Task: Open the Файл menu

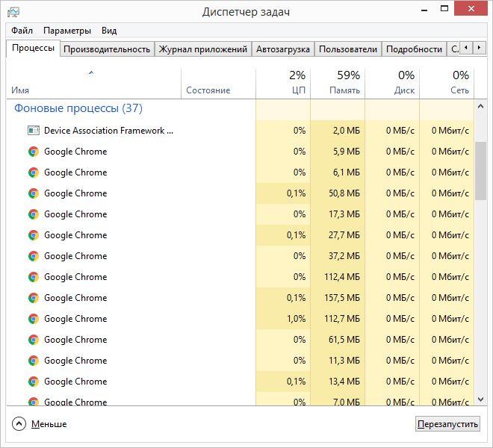Action: coord(22,31)
